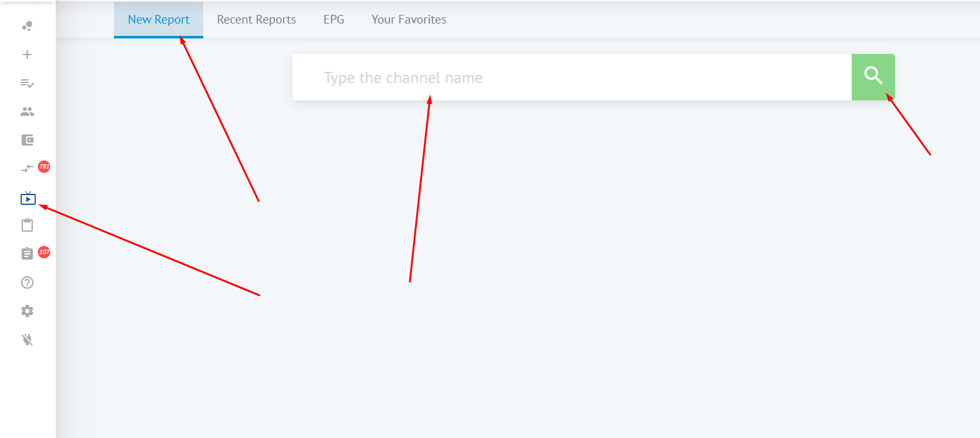980x438 pixels.
Task: Switch to the New Report tab
Action: pyautogui.click(x=159, y=20)
